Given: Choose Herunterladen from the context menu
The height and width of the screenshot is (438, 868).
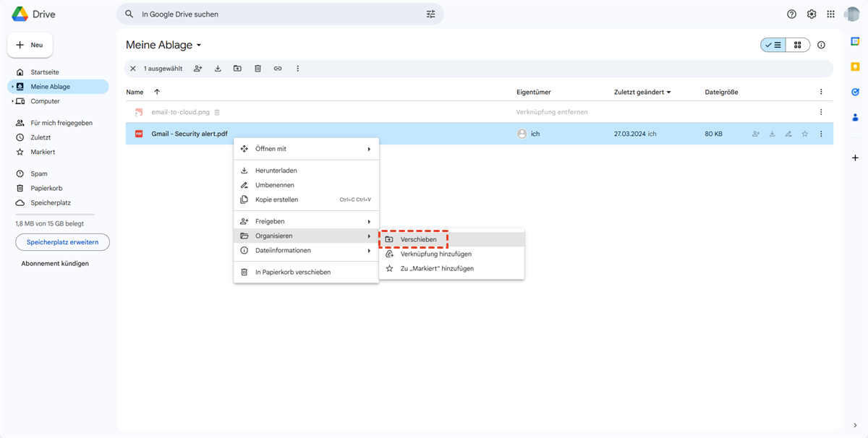Looking at the screenshot, I should 276,171.
